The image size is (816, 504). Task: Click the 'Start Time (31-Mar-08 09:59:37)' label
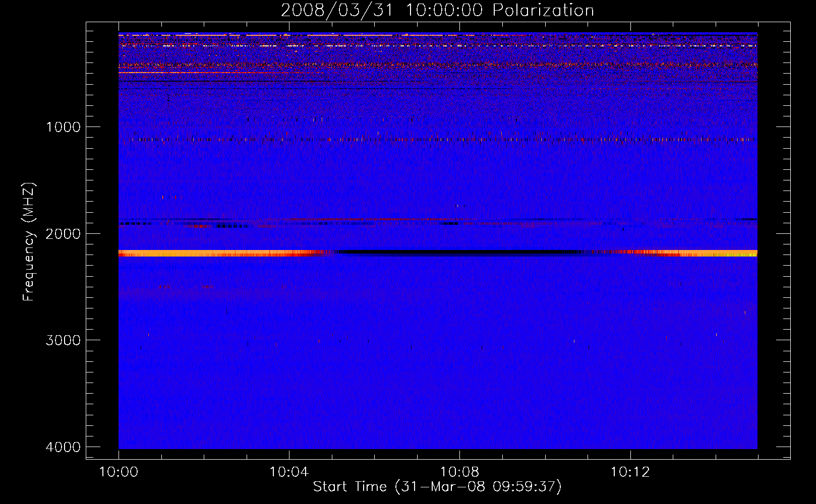[x=437, y=487]
